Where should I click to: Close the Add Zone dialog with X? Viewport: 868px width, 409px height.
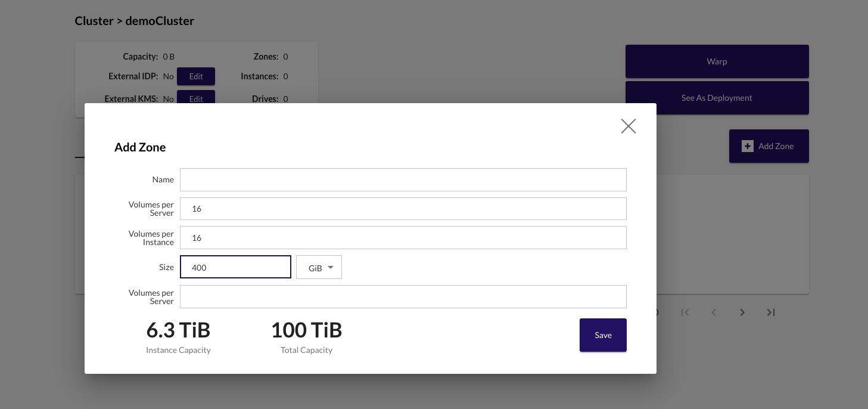click(629, 126)
